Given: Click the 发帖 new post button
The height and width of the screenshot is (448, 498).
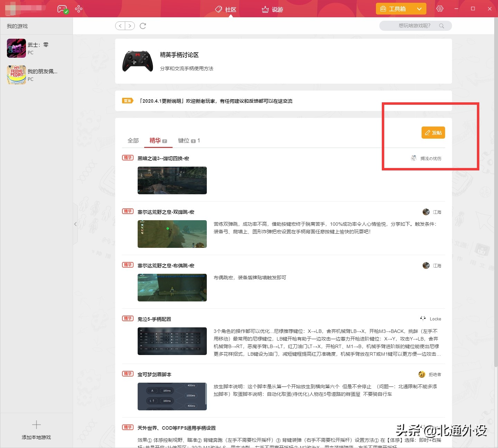Looking at the screenshot, I should click(x=433, y=133).
